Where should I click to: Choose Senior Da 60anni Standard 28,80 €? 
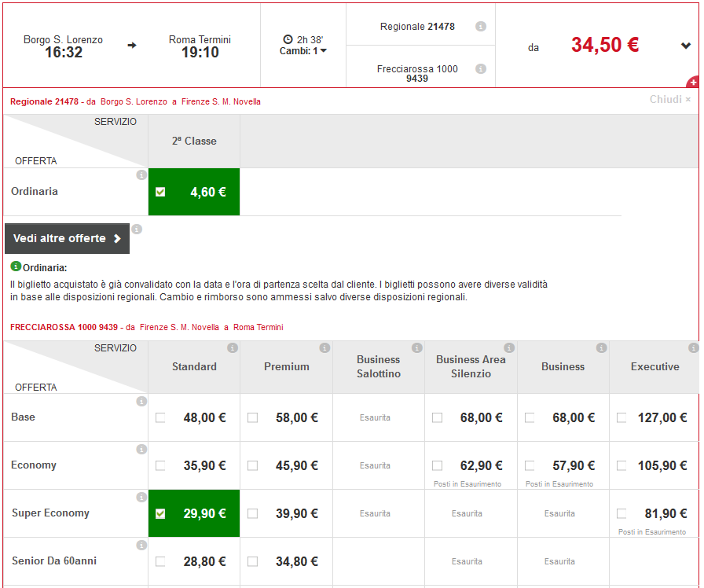click(160, 562)
